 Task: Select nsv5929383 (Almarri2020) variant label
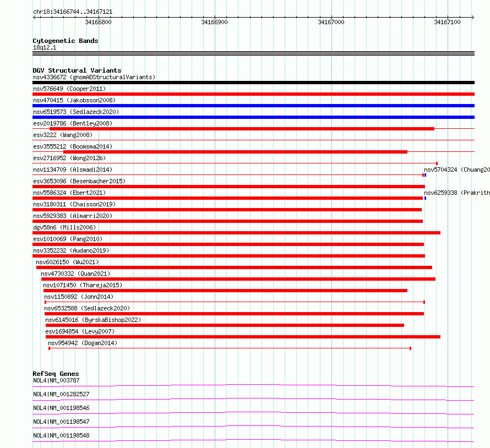pos(73,216)
